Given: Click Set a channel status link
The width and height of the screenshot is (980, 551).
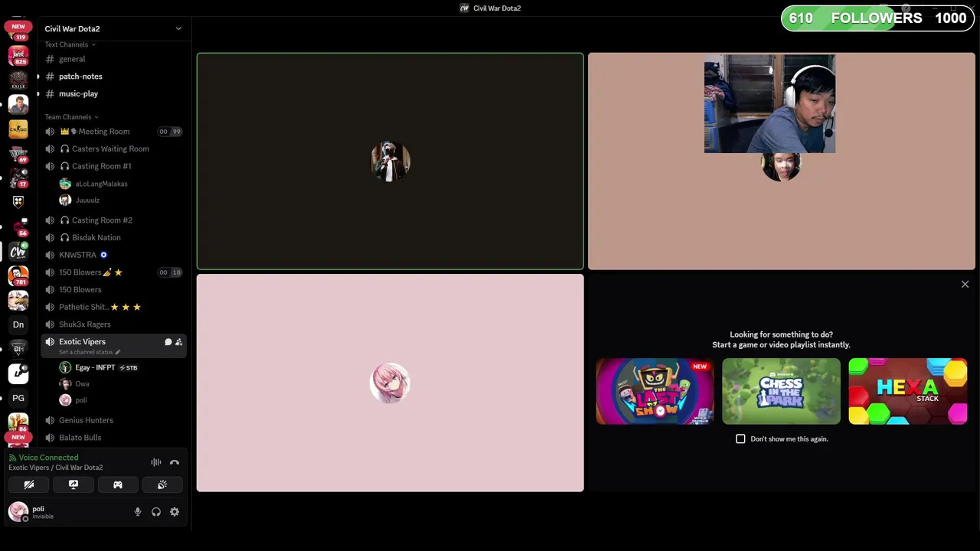Looking at the screenshot, I should click(90, 352).
